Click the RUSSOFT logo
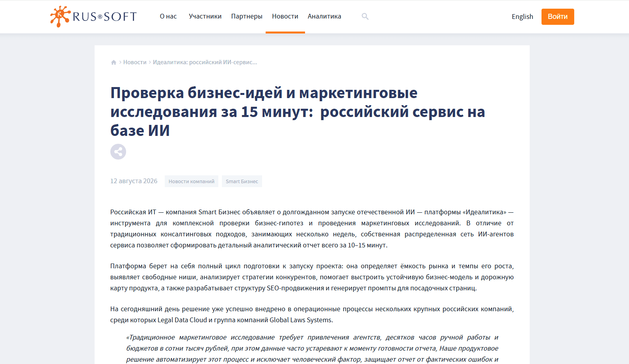 pos(93,17)
